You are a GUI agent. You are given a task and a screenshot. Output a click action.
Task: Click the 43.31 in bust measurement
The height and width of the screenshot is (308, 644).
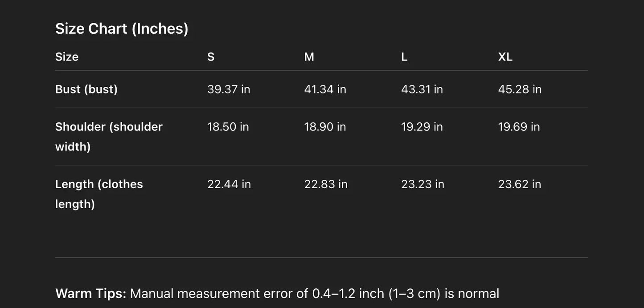(x=422, y=89)
